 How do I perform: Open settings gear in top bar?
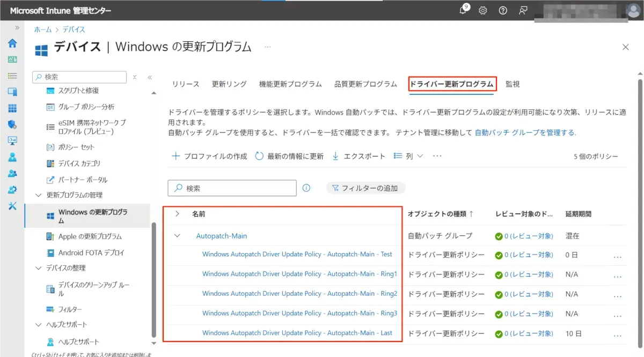[483, 10]
